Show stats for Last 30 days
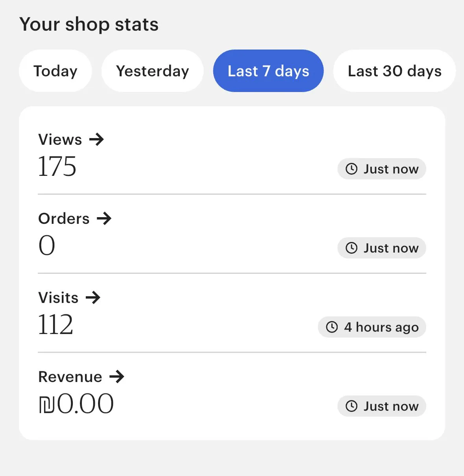Screen dimensions: 464x476 (394, 71)
